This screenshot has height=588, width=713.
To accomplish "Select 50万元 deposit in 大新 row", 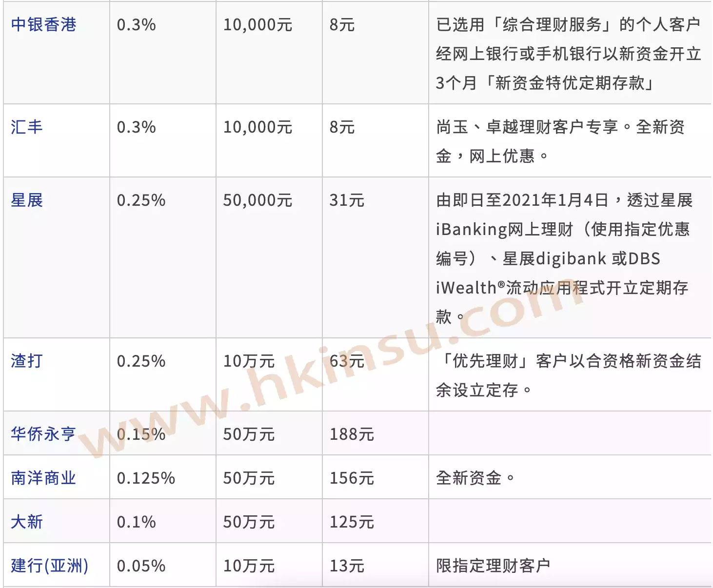I will [x=249, y=522].
